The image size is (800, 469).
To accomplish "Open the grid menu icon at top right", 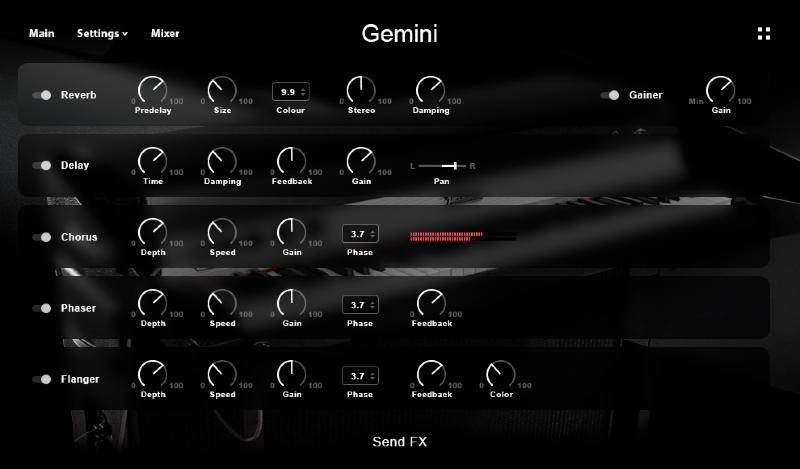I will 764,34.
